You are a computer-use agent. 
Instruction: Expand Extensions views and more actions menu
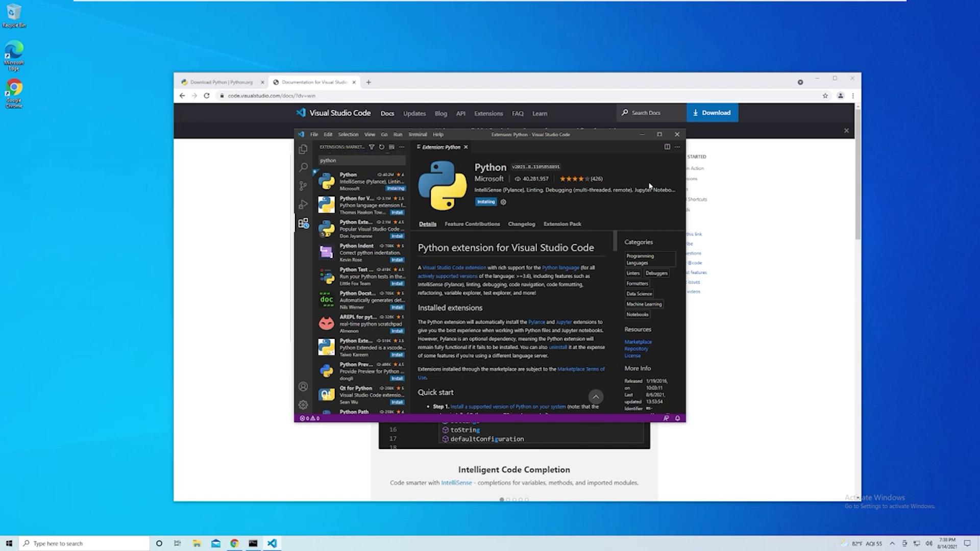(402, 147)
